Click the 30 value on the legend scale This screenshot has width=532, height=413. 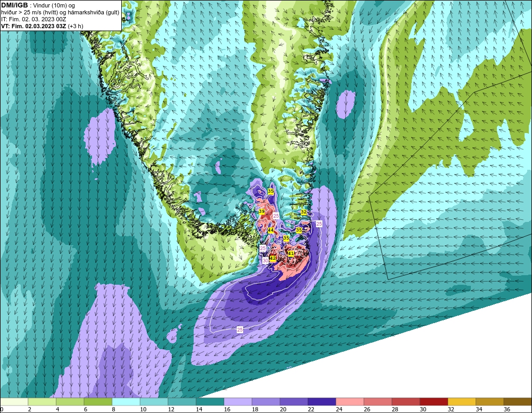point(423,409)
